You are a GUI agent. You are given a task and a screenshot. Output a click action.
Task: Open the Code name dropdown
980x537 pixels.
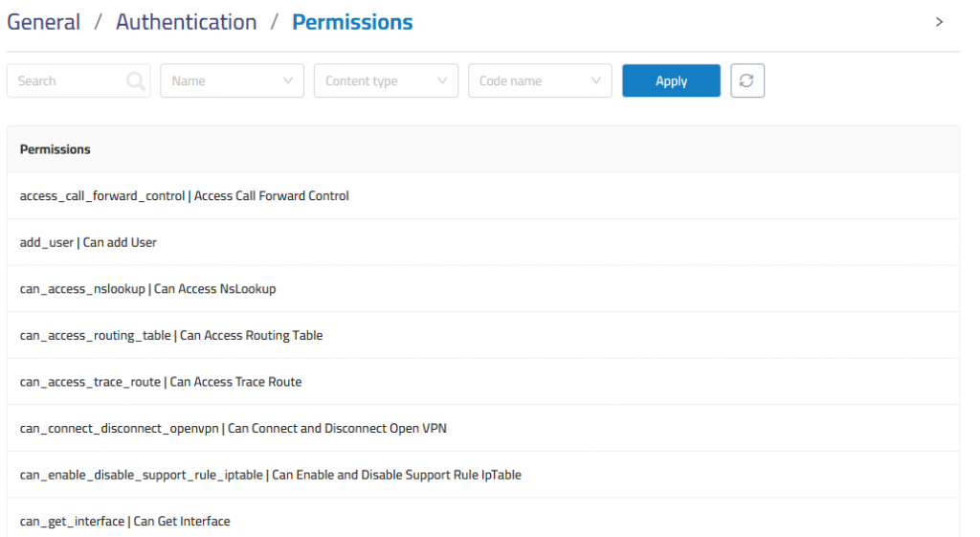[x=540, y=80]
